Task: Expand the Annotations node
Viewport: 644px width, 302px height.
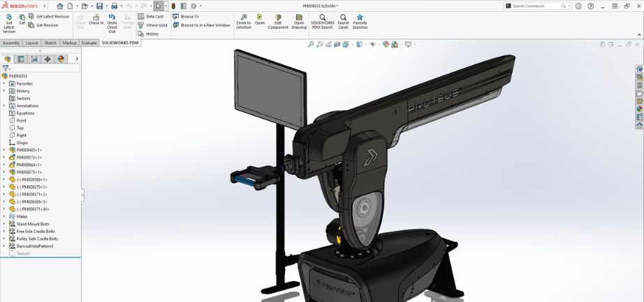Action: [4, 106]
